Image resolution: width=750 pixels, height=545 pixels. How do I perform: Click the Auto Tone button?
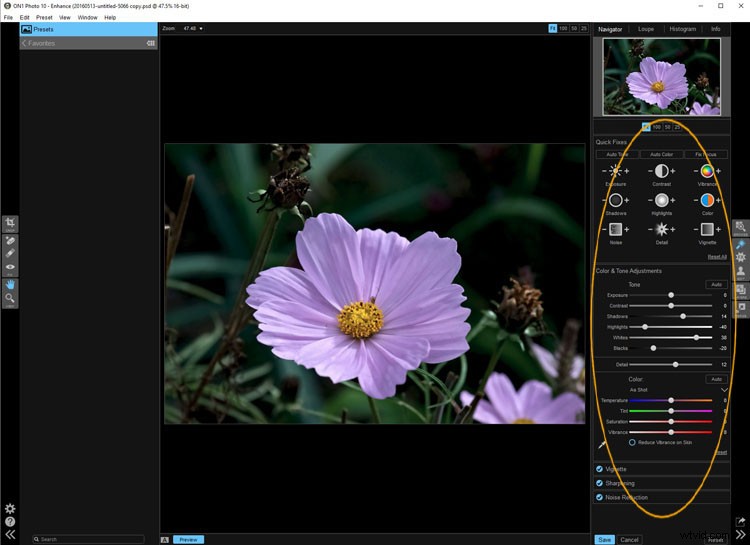(x=618, y=154)
